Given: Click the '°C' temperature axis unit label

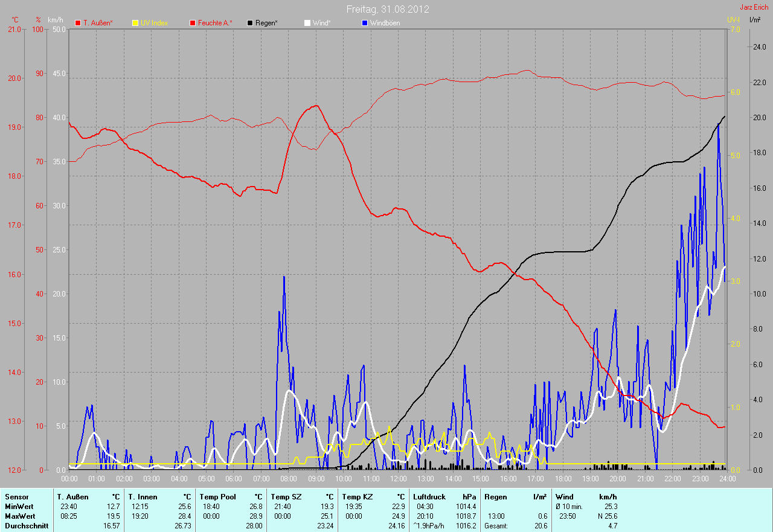Looking at the screenshot, I should 15,20.
